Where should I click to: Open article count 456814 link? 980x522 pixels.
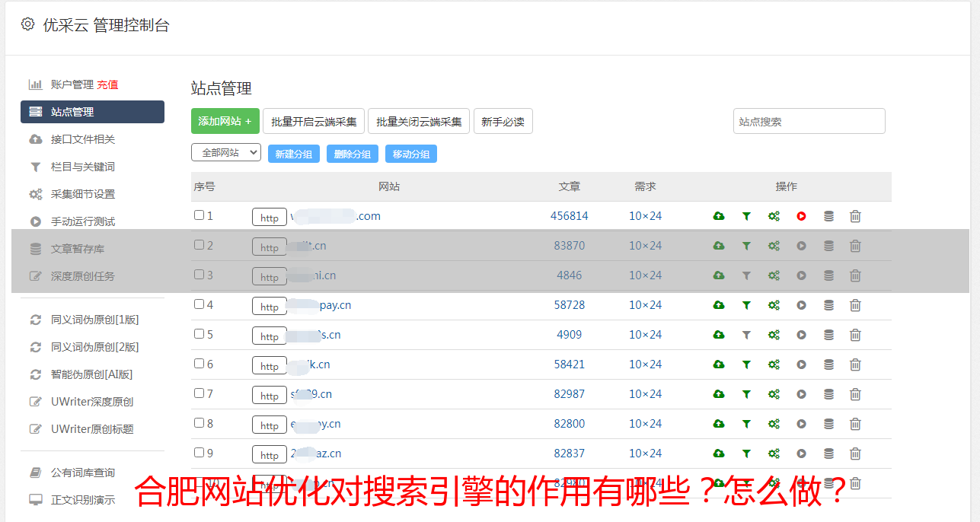point(570,216)
